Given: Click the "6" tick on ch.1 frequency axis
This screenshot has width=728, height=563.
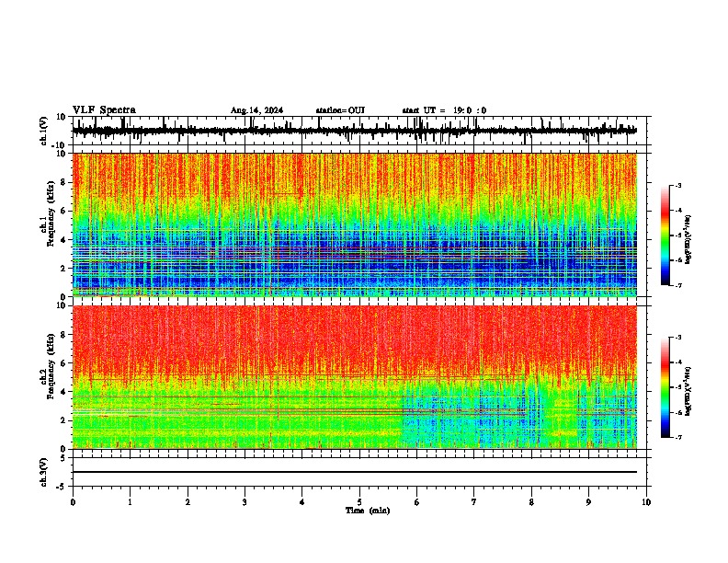Looking at the screenshot, I should 63,211.
